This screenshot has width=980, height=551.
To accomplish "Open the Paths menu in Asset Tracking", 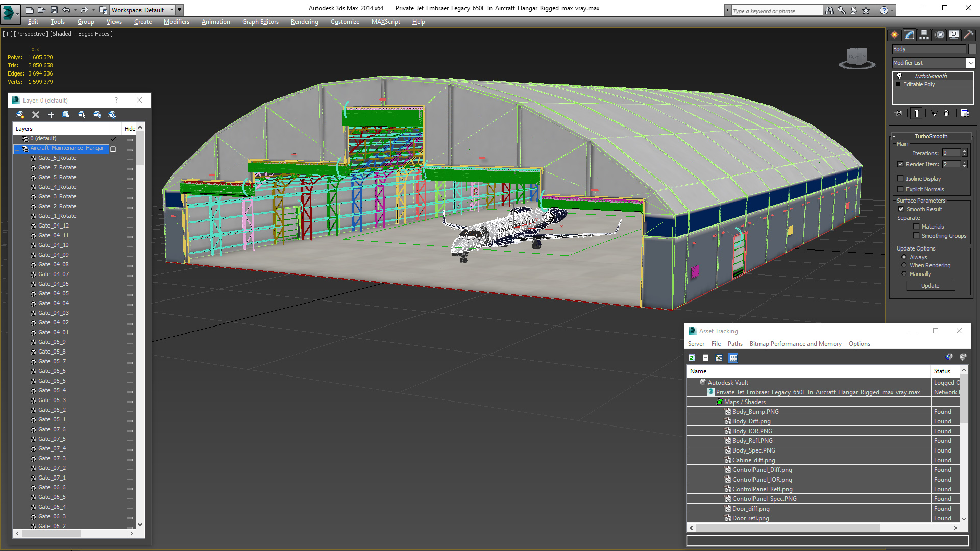I will [735, 344].
